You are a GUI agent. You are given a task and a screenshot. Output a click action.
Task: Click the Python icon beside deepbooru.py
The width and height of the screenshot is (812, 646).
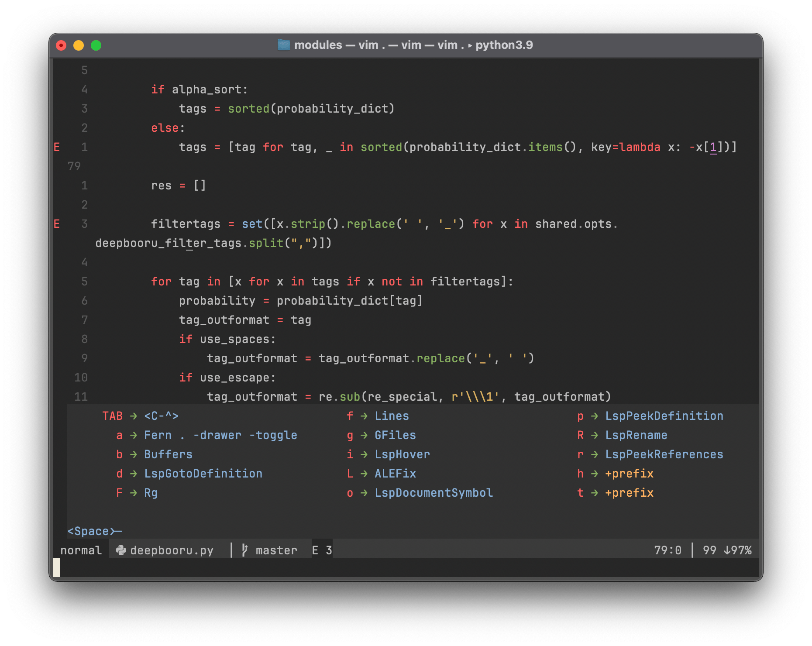click(121, 550)
